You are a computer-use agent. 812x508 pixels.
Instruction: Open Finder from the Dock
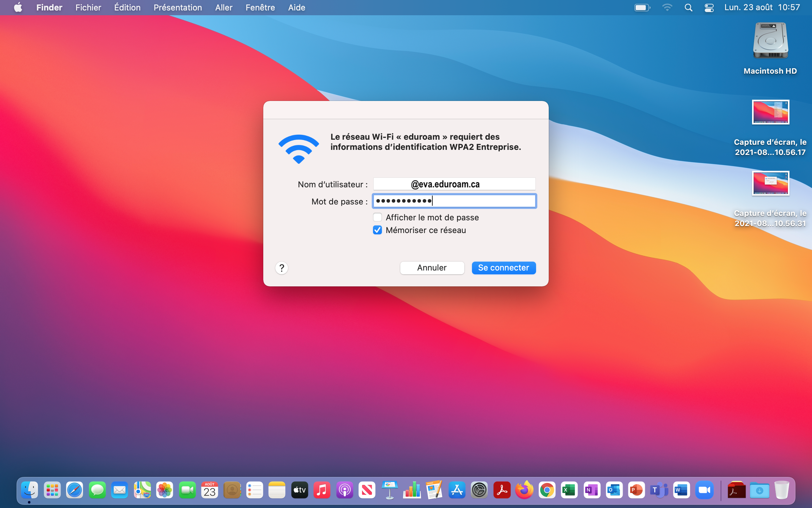pos(29,490)
